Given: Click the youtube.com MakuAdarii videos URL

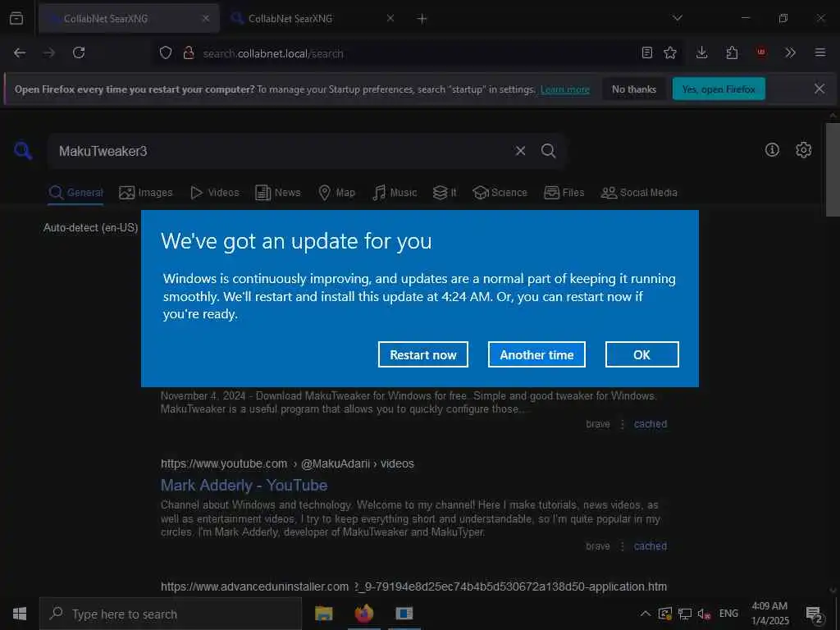Looking at the screenshot, I should coord(287,464).
